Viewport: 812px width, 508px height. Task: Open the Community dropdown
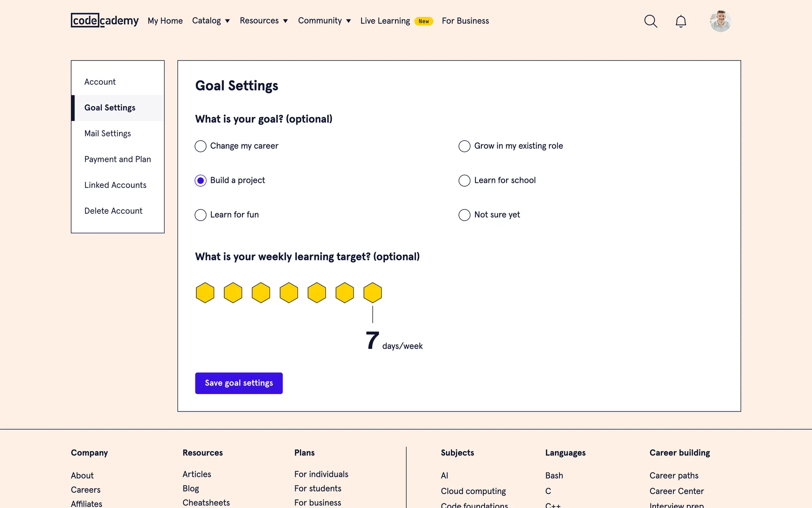tap(324, 21)
